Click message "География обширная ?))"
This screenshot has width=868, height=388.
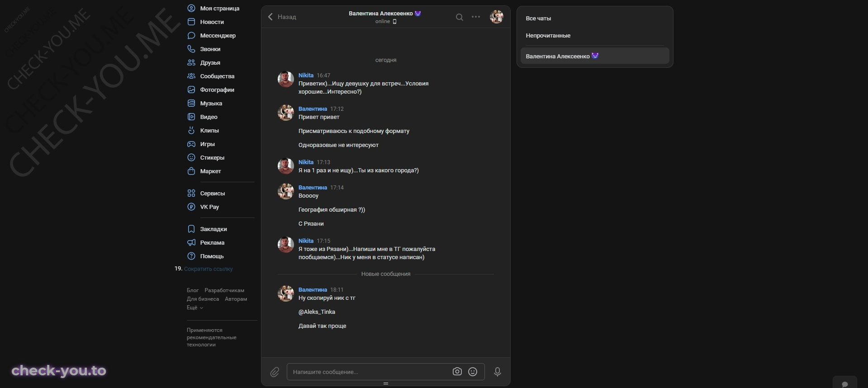[x=332, y=210]
